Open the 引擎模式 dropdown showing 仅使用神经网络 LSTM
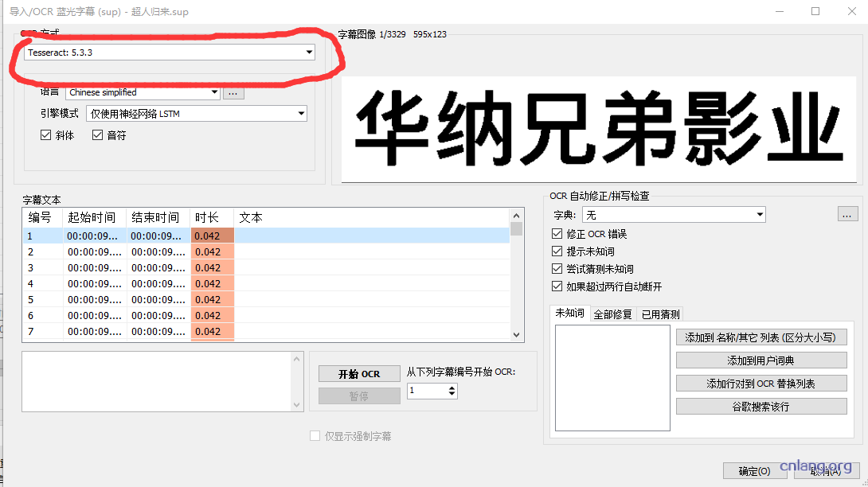 [197, 114]
